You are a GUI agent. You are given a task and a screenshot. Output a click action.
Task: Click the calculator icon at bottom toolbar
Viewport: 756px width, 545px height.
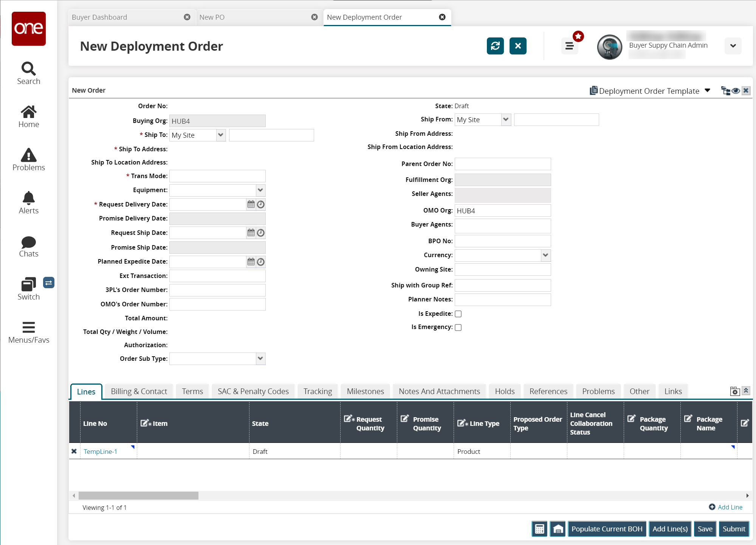click(539, 529)
